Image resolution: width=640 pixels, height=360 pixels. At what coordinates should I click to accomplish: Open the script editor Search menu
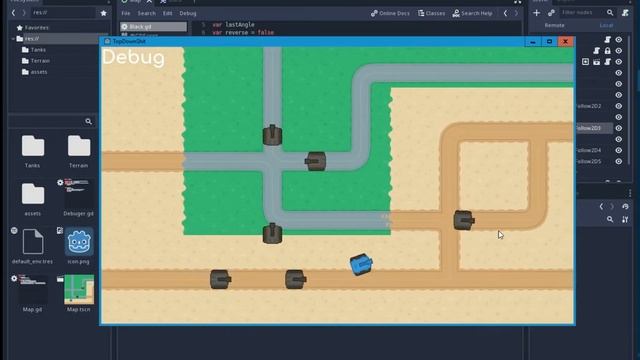[x=147, y=13]
